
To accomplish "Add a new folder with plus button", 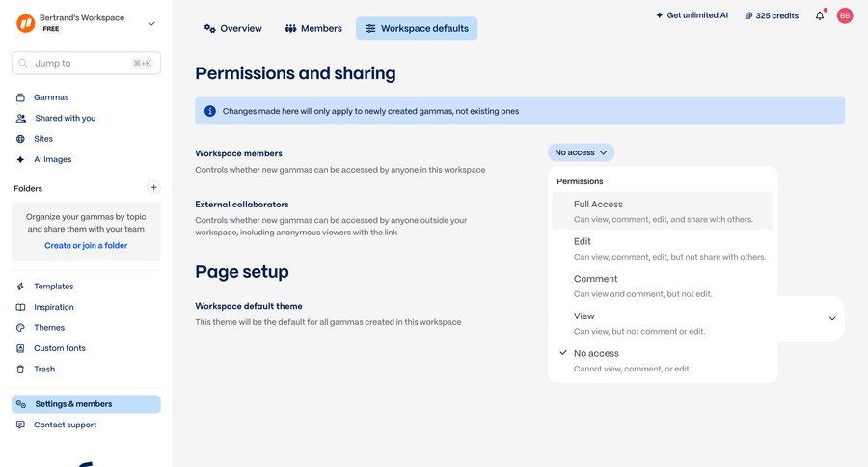I will tap(153, 187).
